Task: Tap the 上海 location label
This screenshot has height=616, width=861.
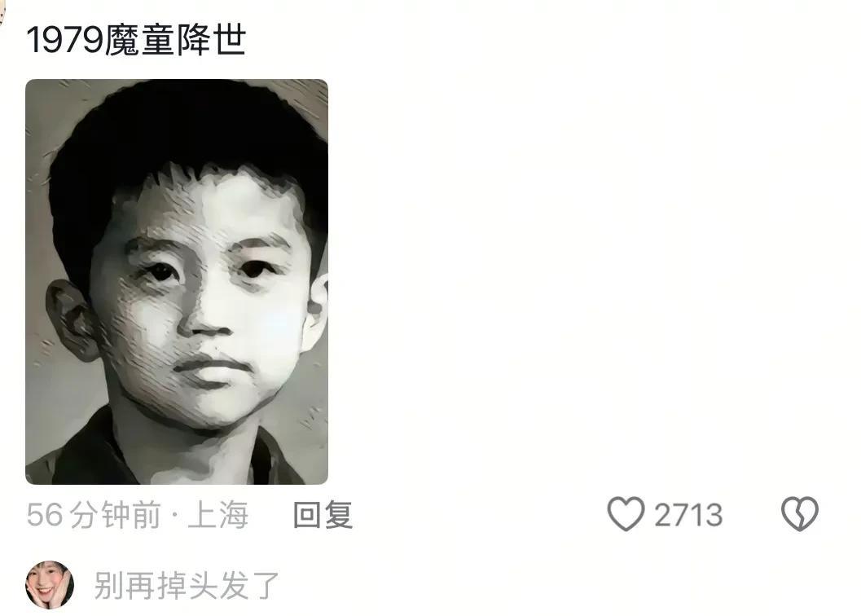Action: [x=218, y=515]
